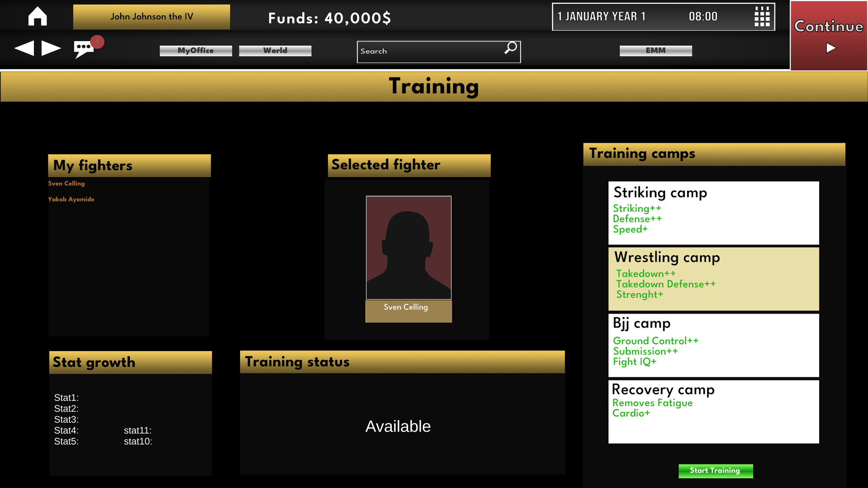Click Sven Celling's portrait thumbnail
The height and width of the screenshot is (488, 868).
coord(409,248)
